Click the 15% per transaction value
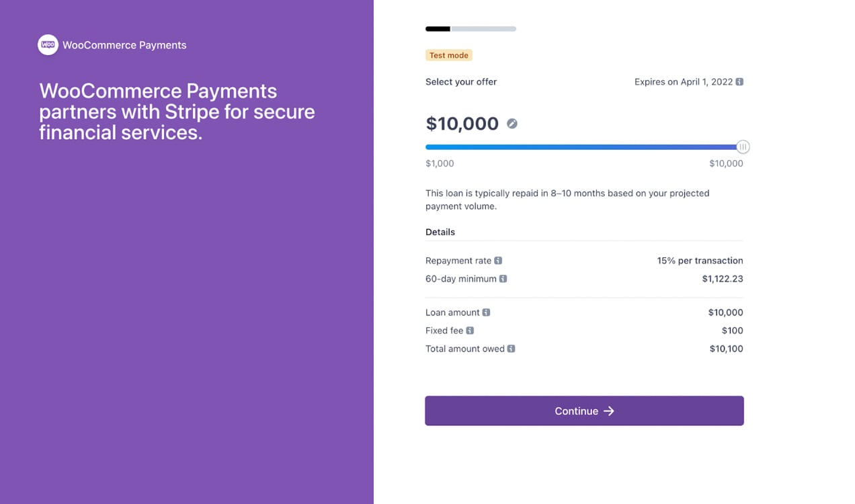This screenshot has height=504, width=855. [x=700, y=260]
